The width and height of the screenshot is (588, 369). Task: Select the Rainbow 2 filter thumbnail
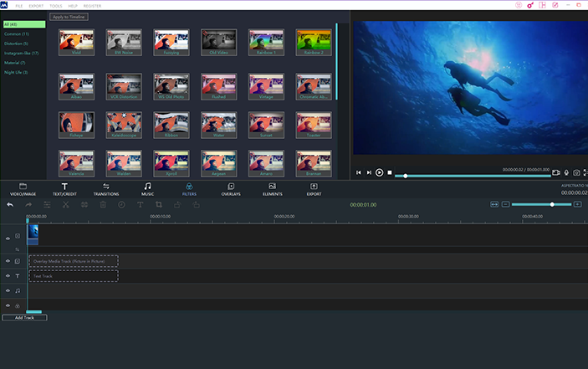314,43
